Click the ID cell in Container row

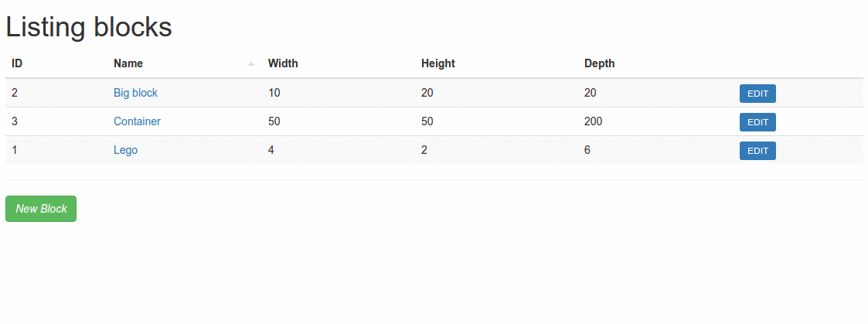pos(15,121)
